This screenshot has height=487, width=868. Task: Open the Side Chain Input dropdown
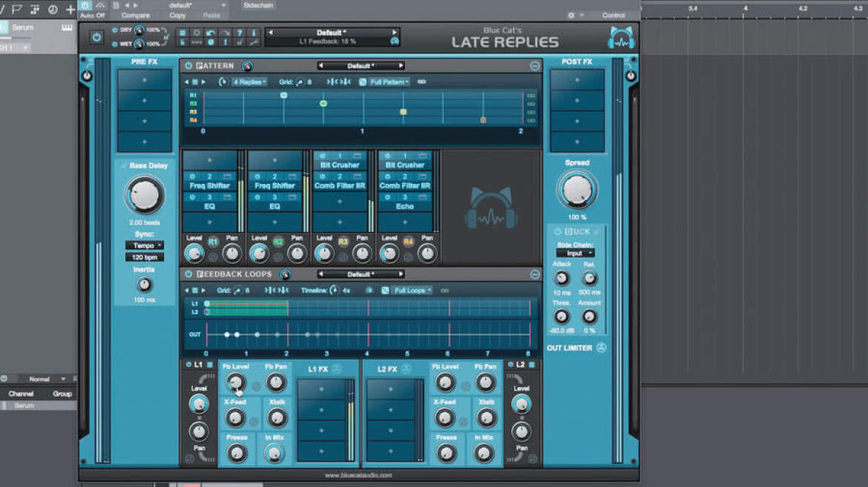click(x=575, y=254)
